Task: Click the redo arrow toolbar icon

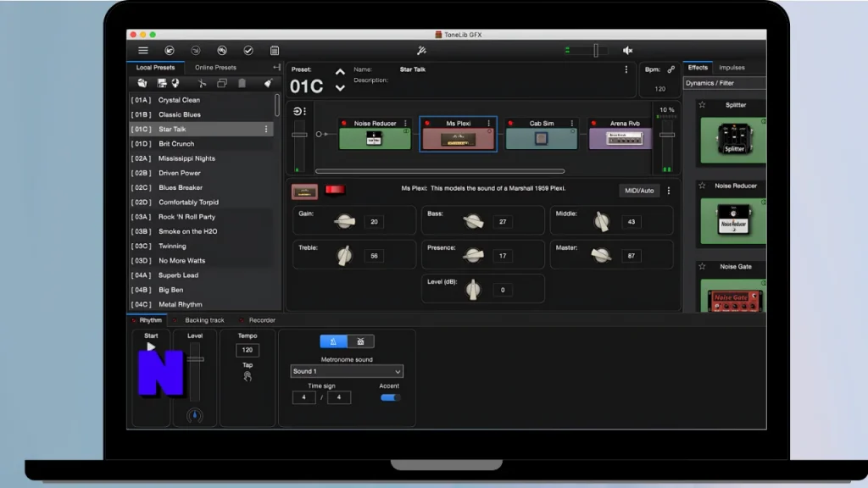Action: pos(196,50)
